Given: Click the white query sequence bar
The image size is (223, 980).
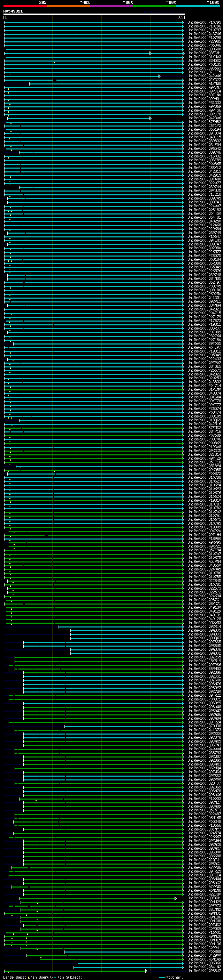Looking at the screenshot, I should pos(94,15).
